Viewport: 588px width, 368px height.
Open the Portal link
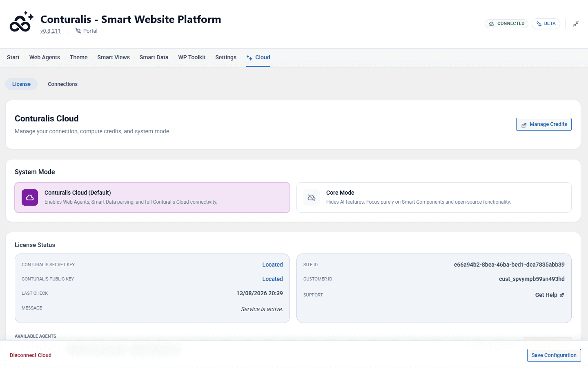click(x=87, y=31)
